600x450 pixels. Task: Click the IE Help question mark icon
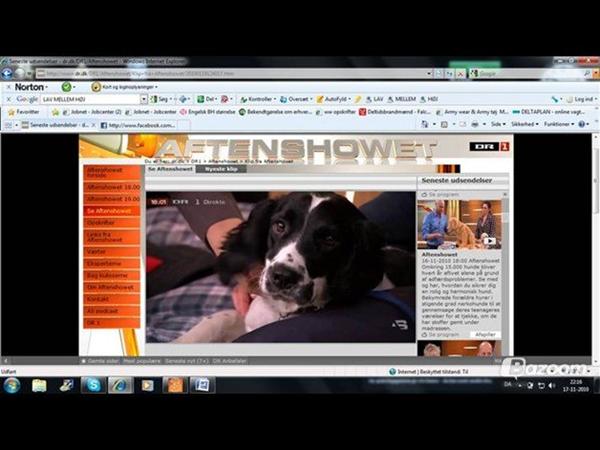point(582,124)
